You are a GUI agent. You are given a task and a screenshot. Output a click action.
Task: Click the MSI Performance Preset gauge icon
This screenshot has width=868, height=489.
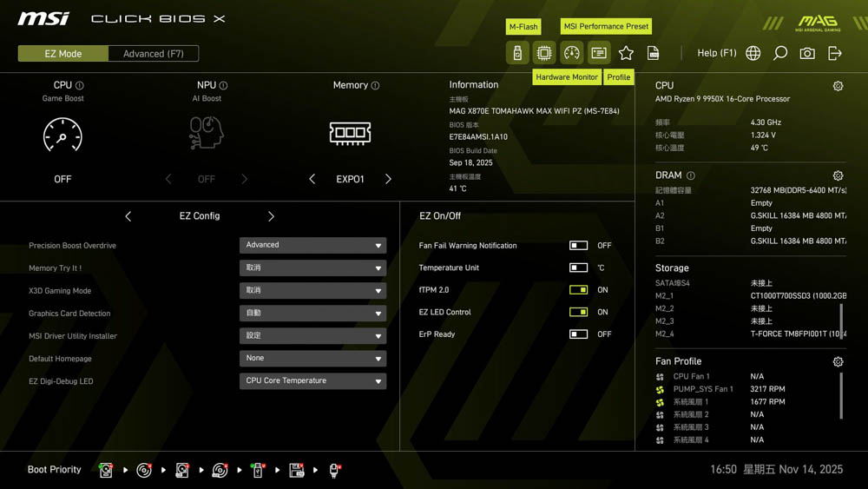coord(571,53)
